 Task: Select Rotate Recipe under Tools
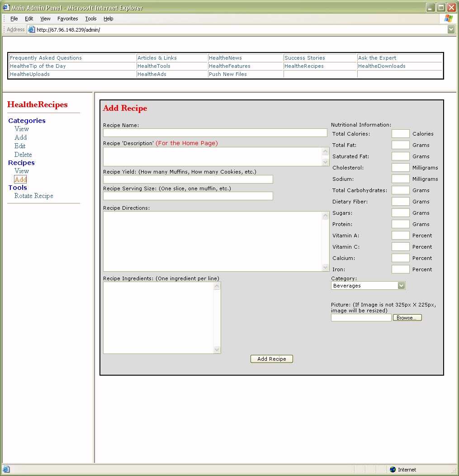click(x=34, y=196)
